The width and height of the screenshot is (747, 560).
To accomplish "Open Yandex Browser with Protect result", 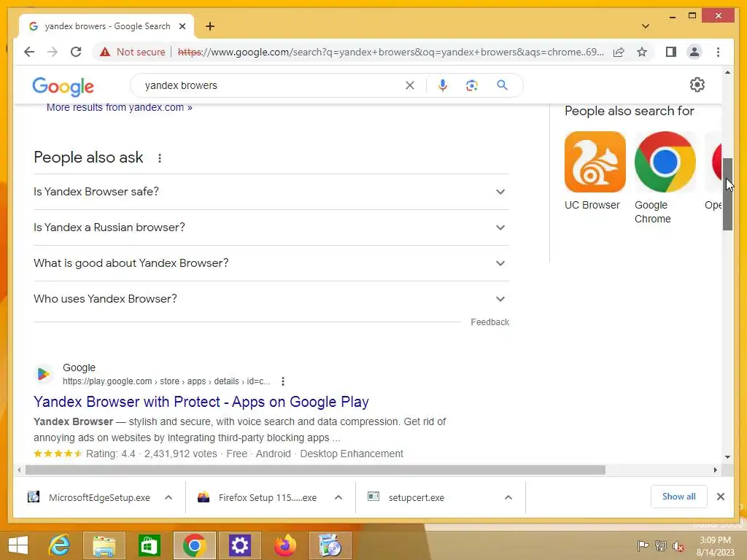I will click(x=201, y=402).
